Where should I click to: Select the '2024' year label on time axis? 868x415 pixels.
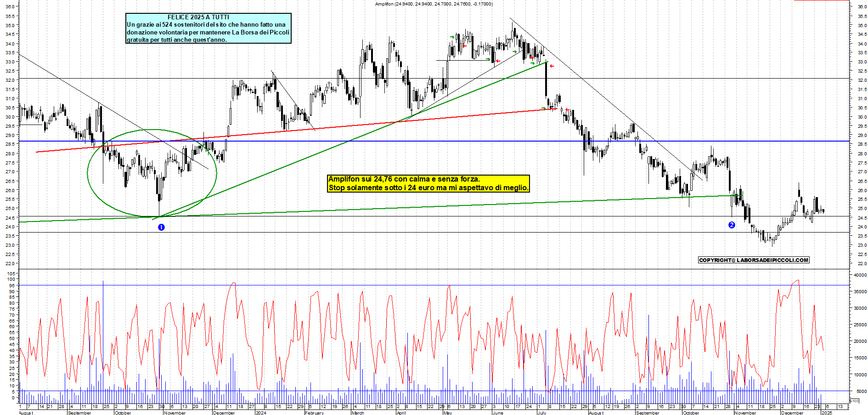(261, 413)
